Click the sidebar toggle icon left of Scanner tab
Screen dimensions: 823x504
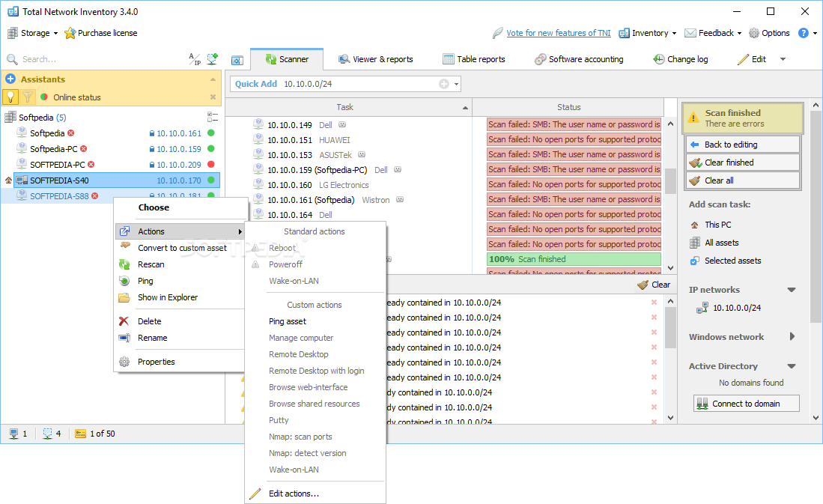tap(237, 61)
